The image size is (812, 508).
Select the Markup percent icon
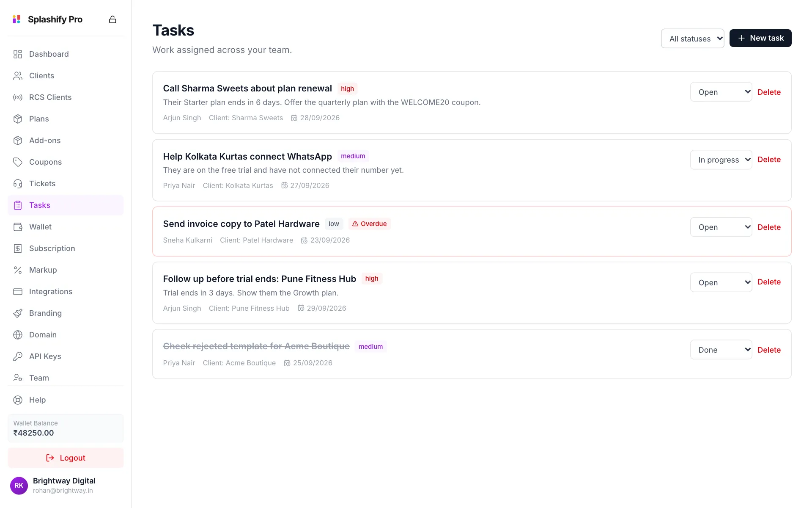pos(18,270)
